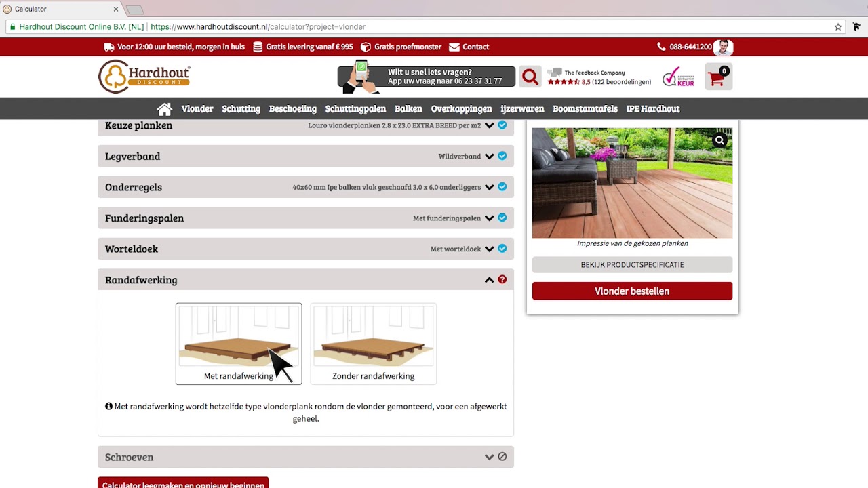The height and width of the screenshot is (488, 868).
Task: Expand Keuze planken with its chevron
Action: tap(489, 125)
